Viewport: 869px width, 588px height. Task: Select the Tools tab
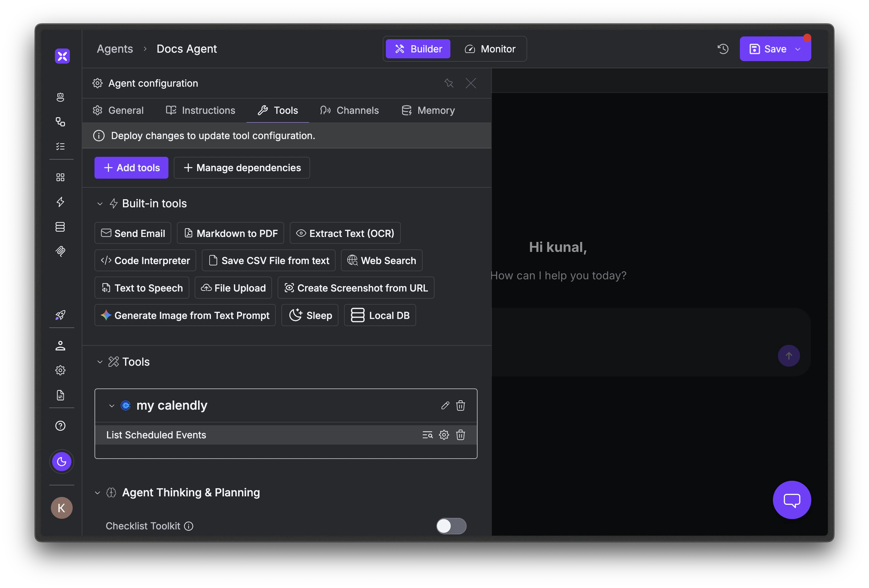pyautogui.click(x=278, y=110)
